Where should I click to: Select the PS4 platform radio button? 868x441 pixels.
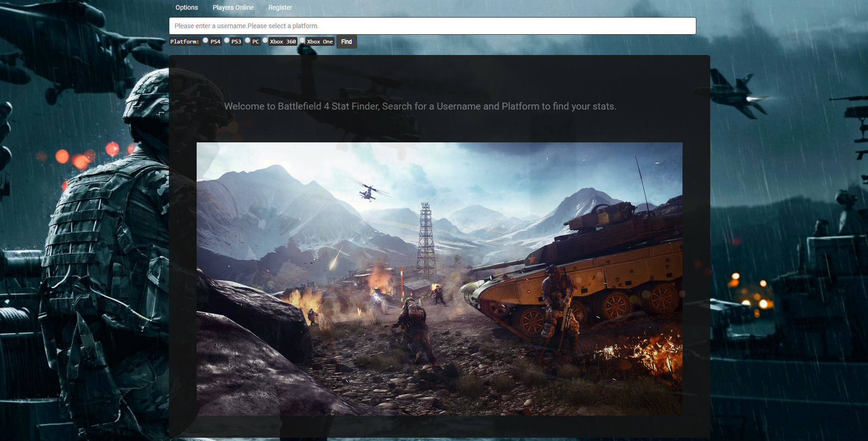tap(205, 40)
